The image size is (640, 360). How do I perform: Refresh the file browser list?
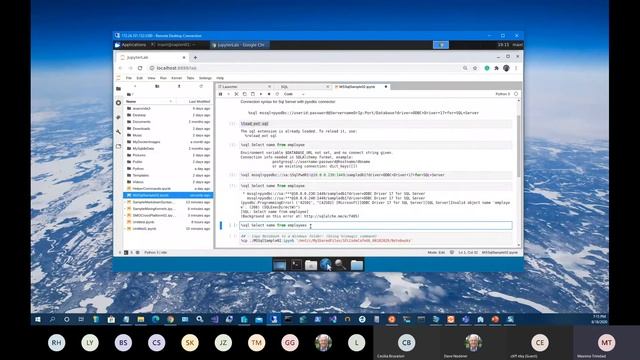[201, 86]
